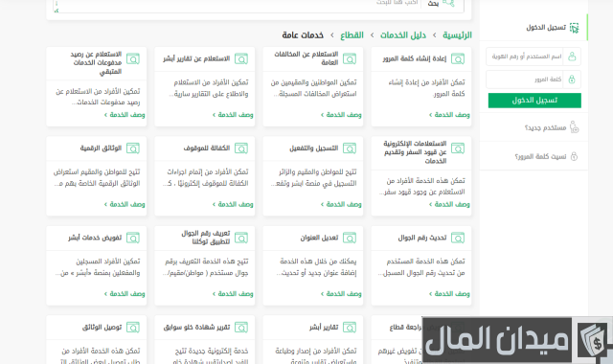
Task: Select the تعديل العنوان card title
Action: [x=319, y=238]
